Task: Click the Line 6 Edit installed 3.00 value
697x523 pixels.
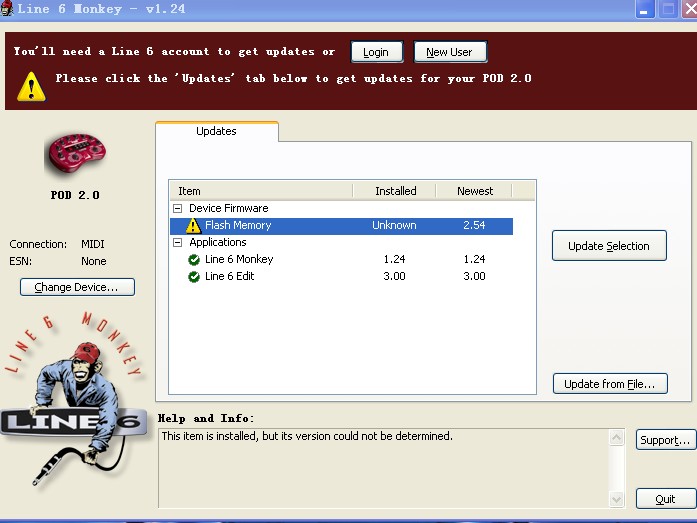Action: click(394, 276)
